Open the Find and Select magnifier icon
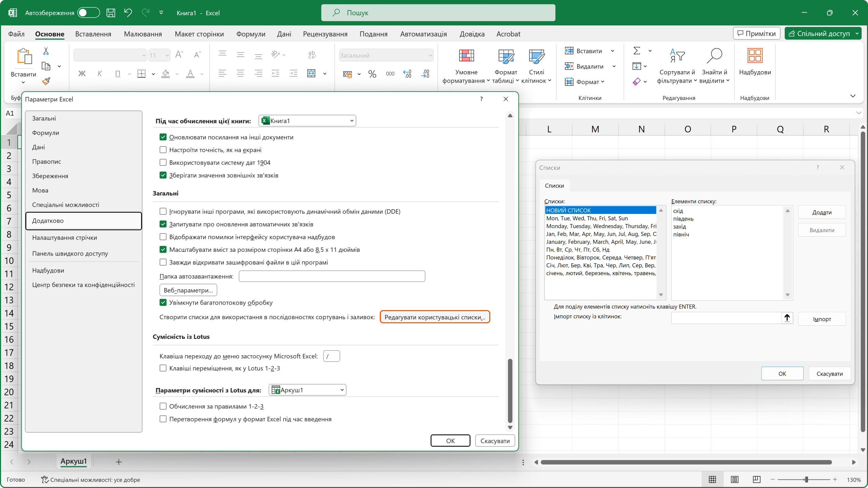 click(714, 56)
